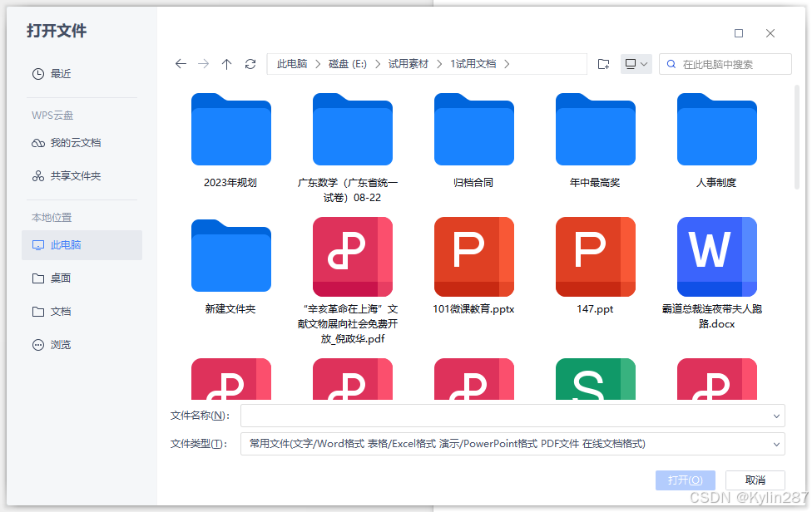This screenshot has height=512, width=812.
Task: Click the folder icon beside 桌面
Action: pos(38,278)
